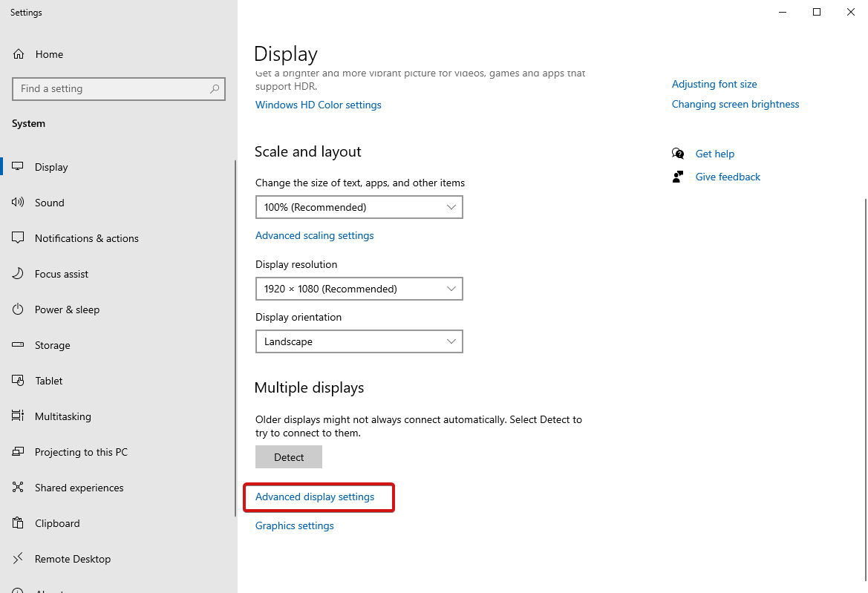Screen dimensions: 868x593
Task: Click the Sound speaker icon
Action: [x=18, y=202]
